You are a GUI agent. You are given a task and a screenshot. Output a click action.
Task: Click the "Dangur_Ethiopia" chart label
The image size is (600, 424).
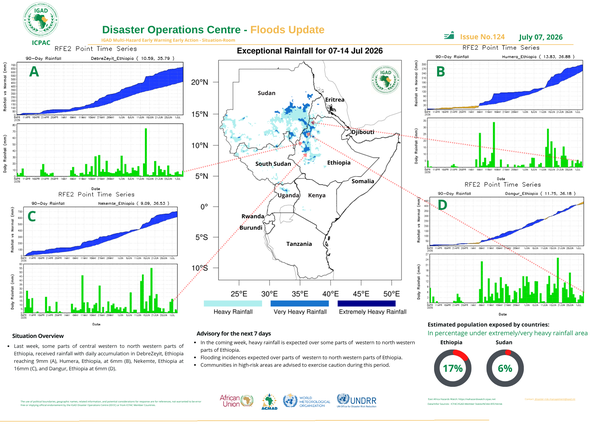tap(521, 194)
